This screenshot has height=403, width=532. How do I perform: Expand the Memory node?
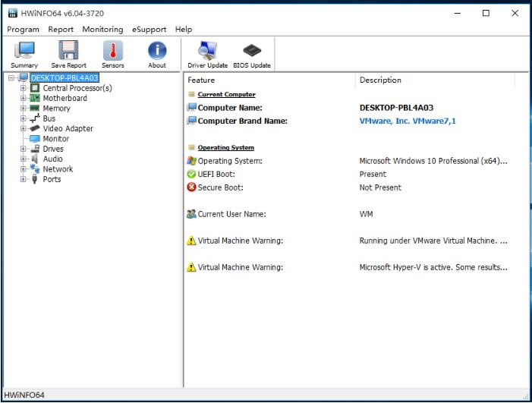tap(23, 109)
